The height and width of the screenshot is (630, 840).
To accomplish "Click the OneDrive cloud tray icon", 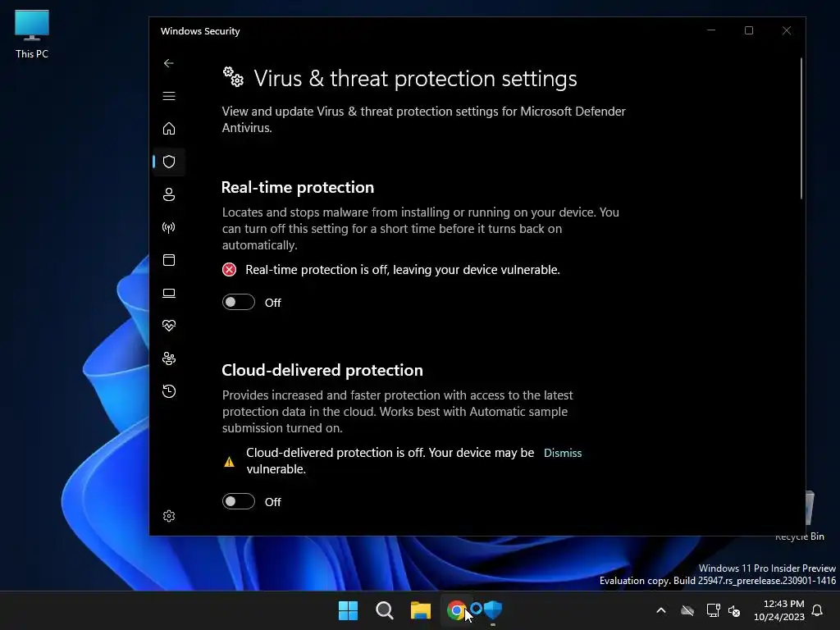I will [687, 610].
